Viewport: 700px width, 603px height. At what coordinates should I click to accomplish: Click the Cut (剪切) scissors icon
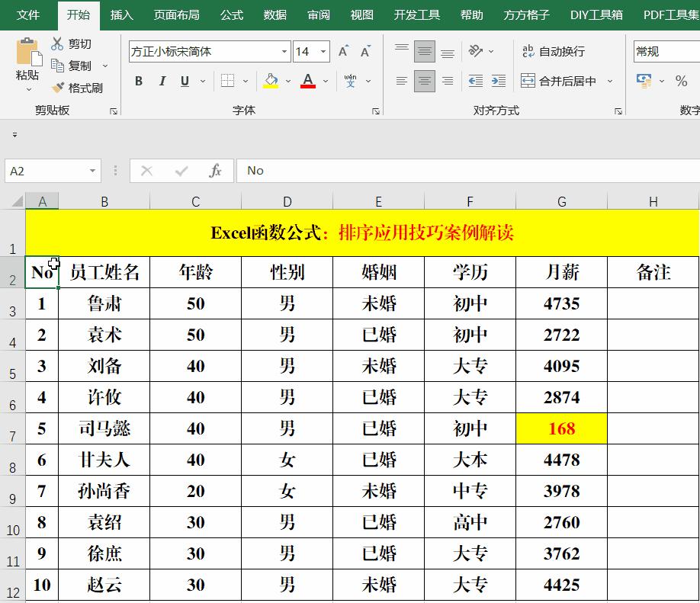[x=57, y=43]
